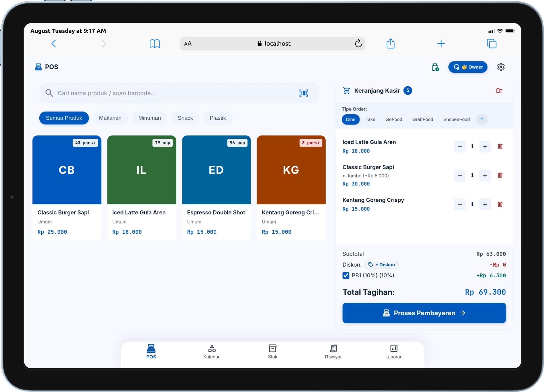Open the Owner role button
Screen dimensions: 544x392
[x=467, y=67]
